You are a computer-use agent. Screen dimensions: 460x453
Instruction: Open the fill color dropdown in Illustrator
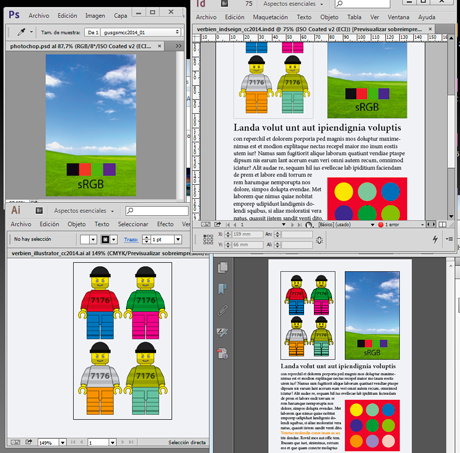pos(93,239)
